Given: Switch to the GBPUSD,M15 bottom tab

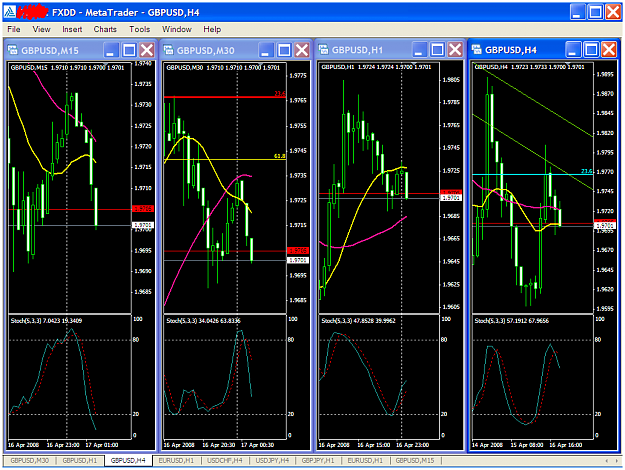Looking at the screenshot, I should [415, 460].
